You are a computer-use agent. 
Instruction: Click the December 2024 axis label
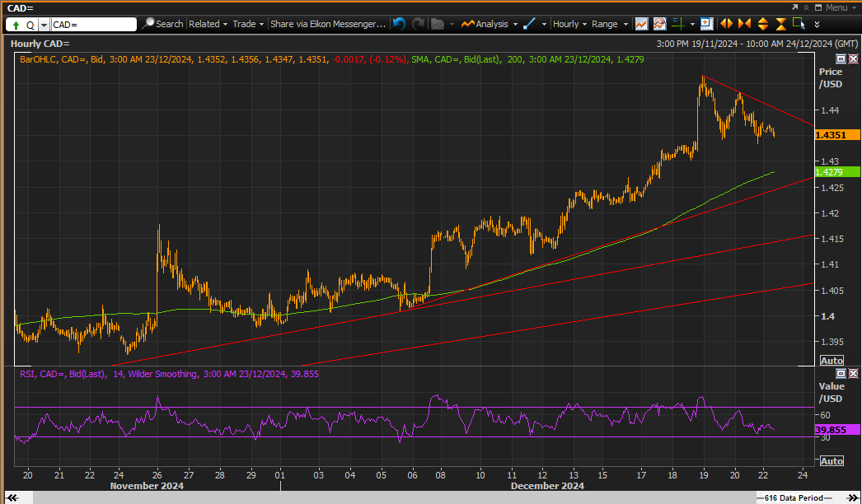(x=547, y=486)
